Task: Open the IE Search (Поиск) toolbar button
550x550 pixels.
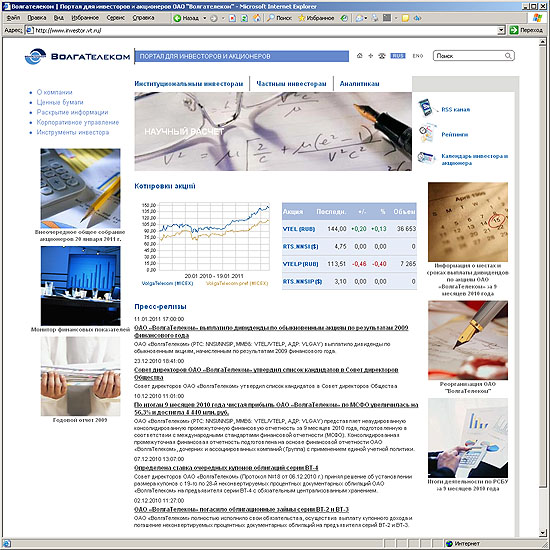Action: pyautogui.click(x=279, y=18)
